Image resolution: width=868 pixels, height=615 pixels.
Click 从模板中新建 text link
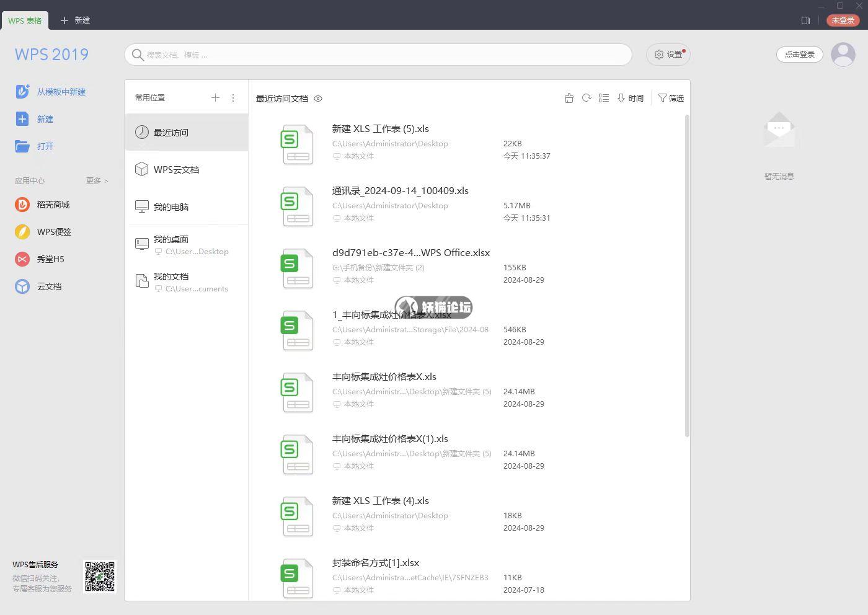click(x=61, y=92)
